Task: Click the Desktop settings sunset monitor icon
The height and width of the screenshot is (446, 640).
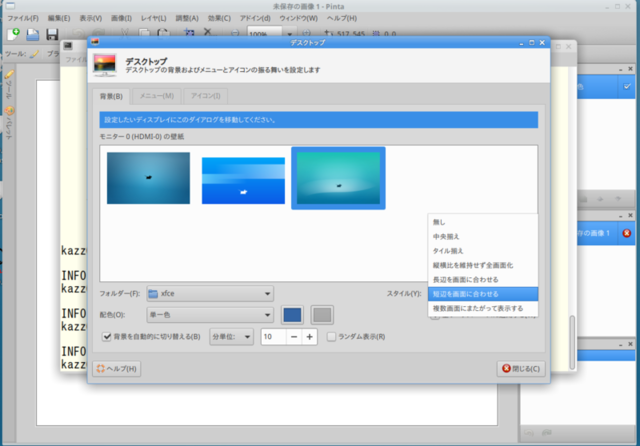Action: coord(104,65)
